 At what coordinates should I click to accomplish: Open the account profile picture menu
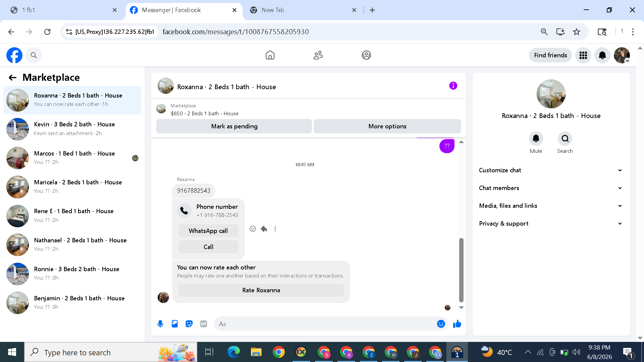click(622, 55)
